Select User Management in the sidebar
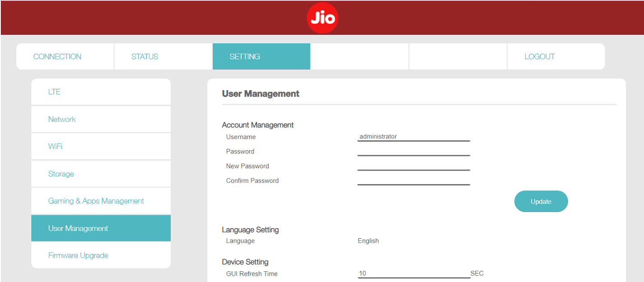This screenshot has height=282, width=644. [x=78, y=228]
